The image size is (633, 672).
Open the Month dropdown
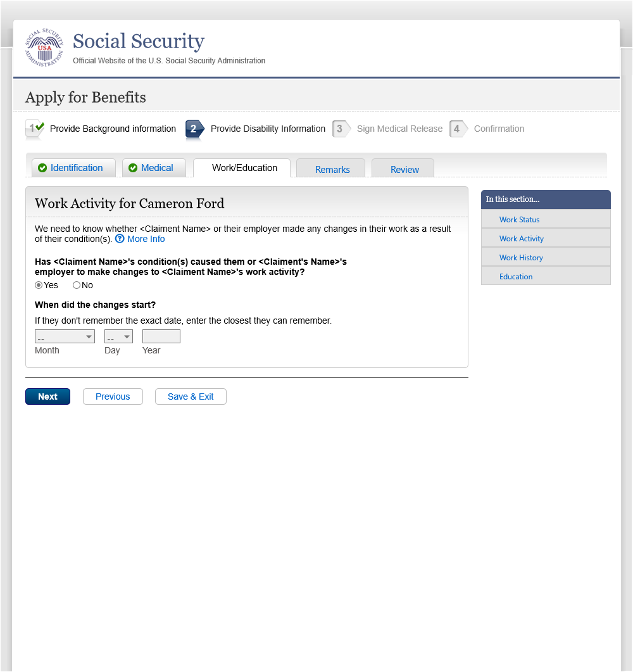pos(65,336)
